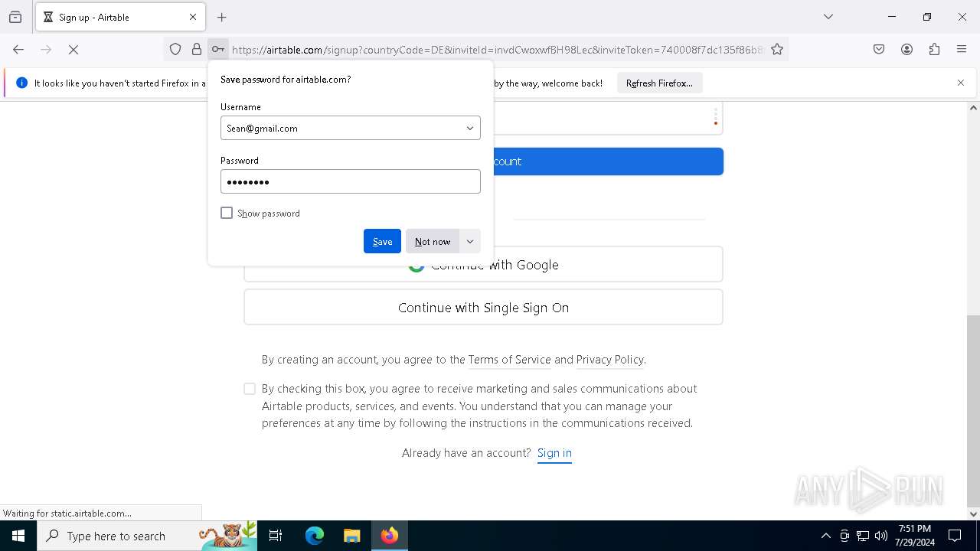Show hidden system tray icons
The width and height of the screenshot is (980, 551).
click(x=825, y=536)
